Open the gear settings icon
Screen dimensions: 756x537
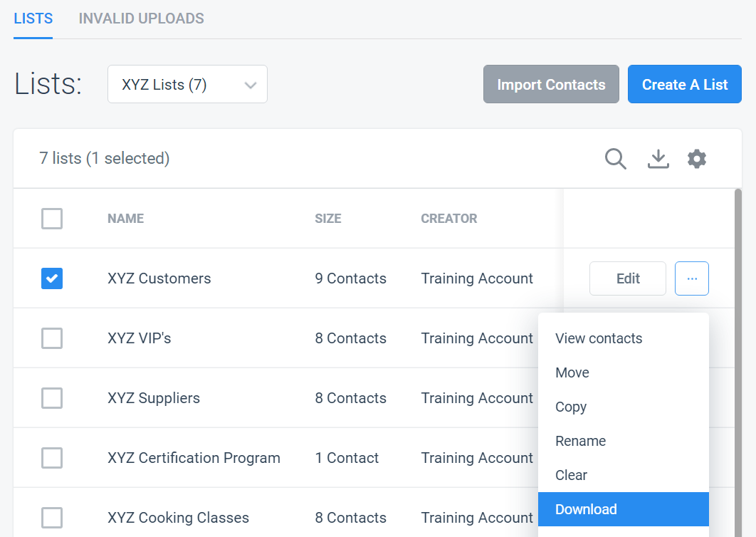pos(697,159)
